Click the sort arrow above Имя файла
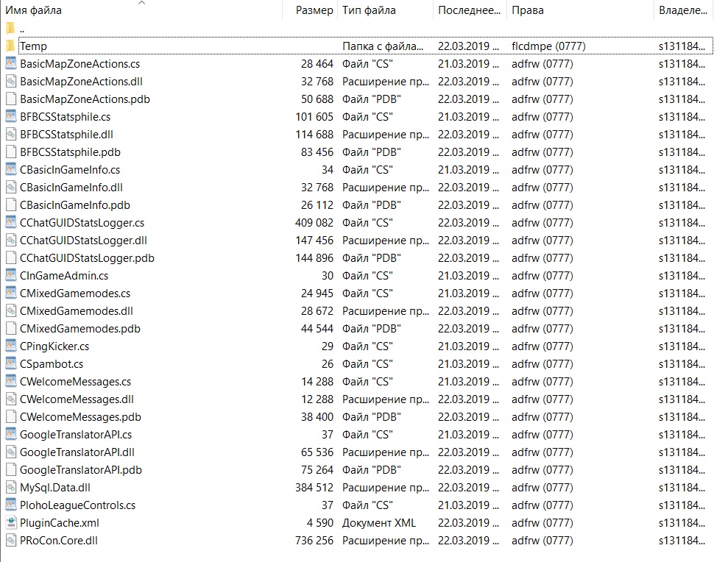 pos(141,3)
